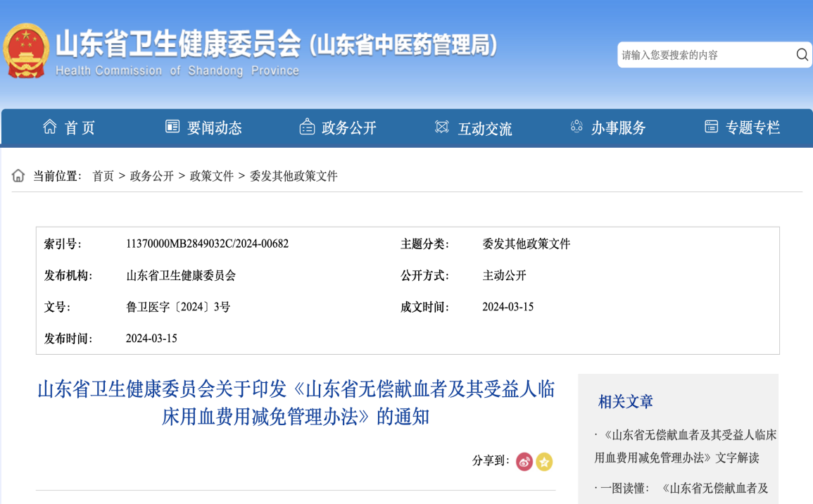Click the national emblem logo
The width and height of the screenshot is (813, 504).
25,51
